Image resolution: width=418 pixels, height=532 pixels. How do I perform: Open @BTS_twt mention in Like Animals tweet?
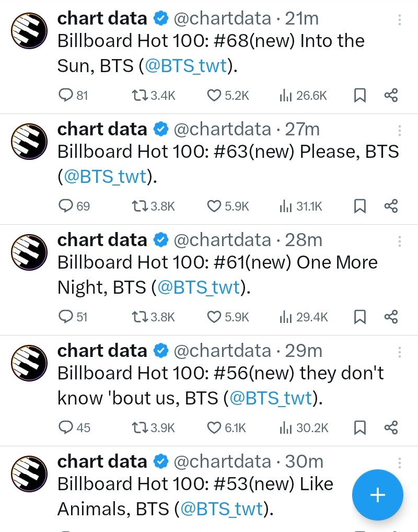point(221,508)
